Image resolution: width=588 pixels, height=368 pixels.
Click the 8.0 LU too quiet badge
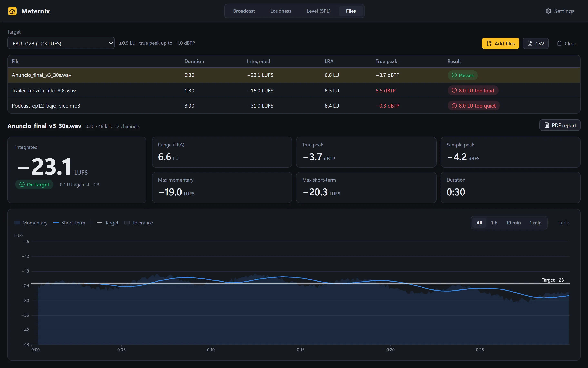pos(473,106)
